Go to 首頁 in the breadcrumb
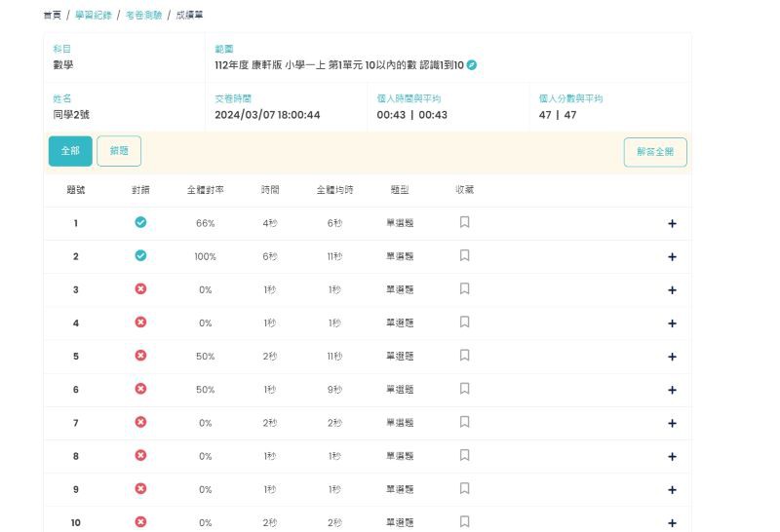Viewport: 780px width, 532px height. (54, 15)
